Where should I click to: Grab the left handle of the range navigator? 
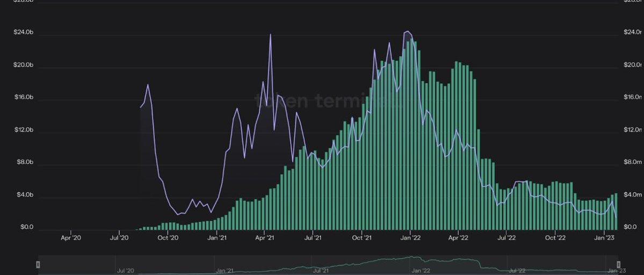pyautogui.click(x=38, y=264)
